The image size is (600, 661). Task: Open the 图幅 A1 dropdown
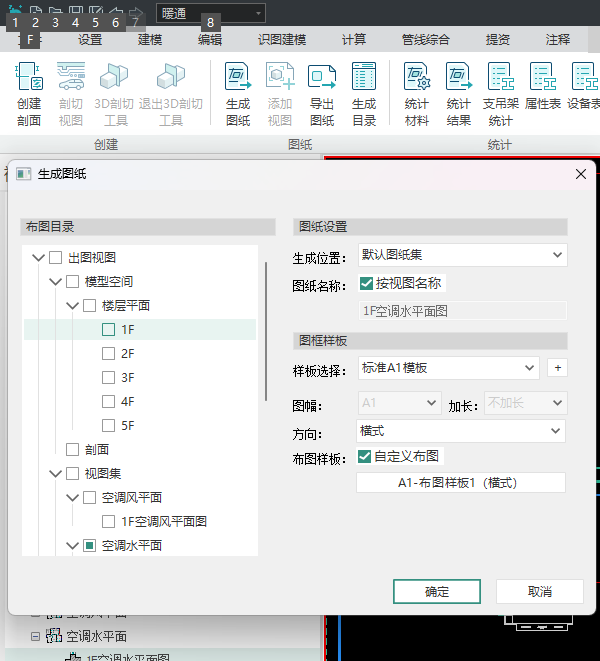click(x=400, y=403)
